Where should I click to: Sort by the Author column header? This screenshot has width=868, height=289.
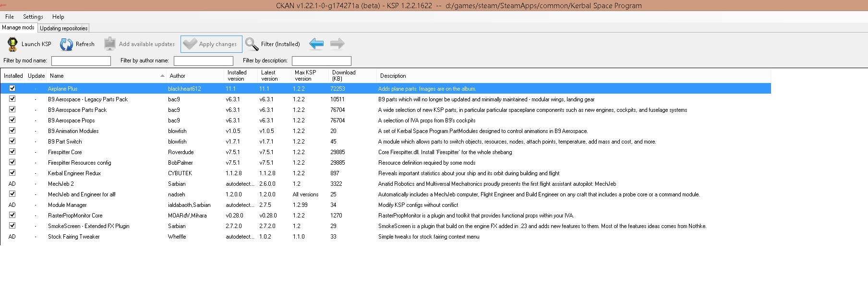[x=195, y=76]
